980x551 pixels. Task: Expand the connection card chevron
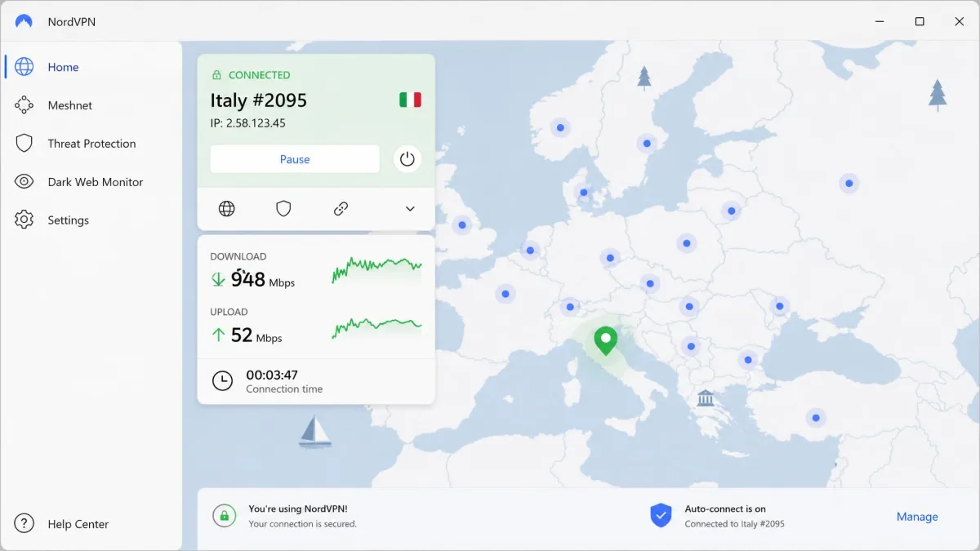tap(410, 209)
